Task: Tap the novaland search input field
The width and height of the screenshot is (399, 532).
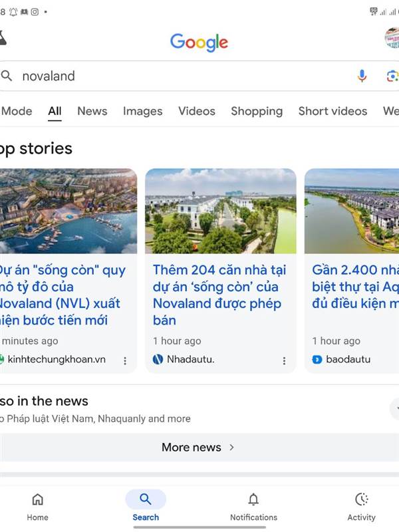Action: 180,76
